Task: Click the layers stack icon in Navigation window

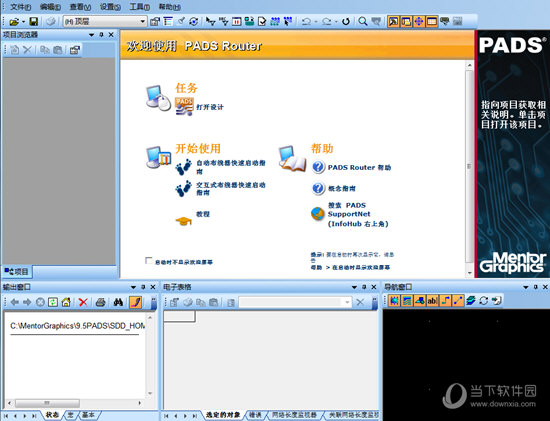Action: [x=471, y=301]
